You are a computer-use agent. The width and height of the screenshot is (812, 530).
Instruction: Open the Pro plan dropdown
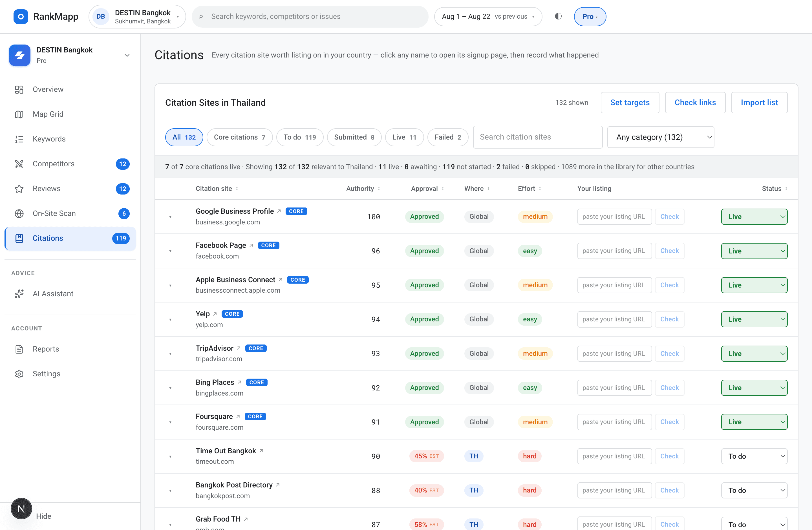tap(590, 16)
